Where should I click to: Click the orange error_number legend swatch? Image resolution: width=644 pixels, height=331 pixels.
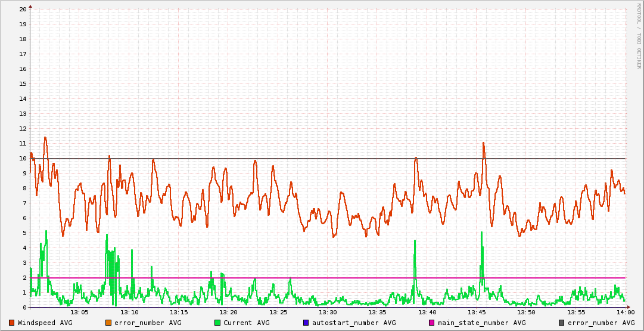coord(108,323)
